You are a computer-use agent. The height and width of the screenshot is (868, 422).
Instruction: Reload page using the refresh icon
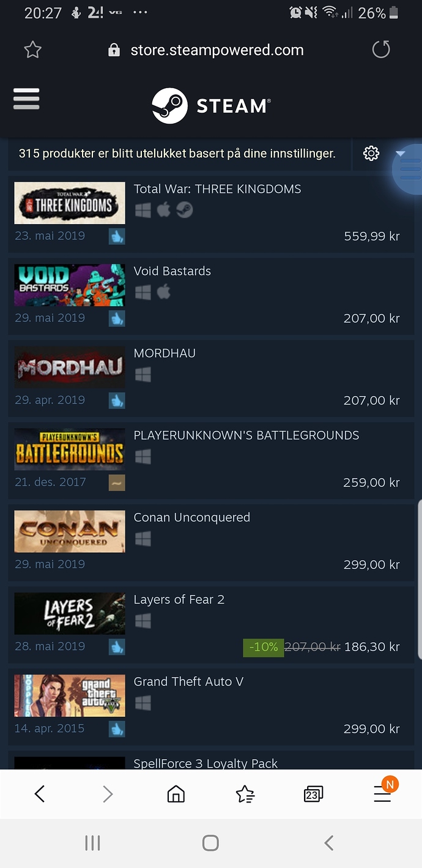(x=381, y=50)
